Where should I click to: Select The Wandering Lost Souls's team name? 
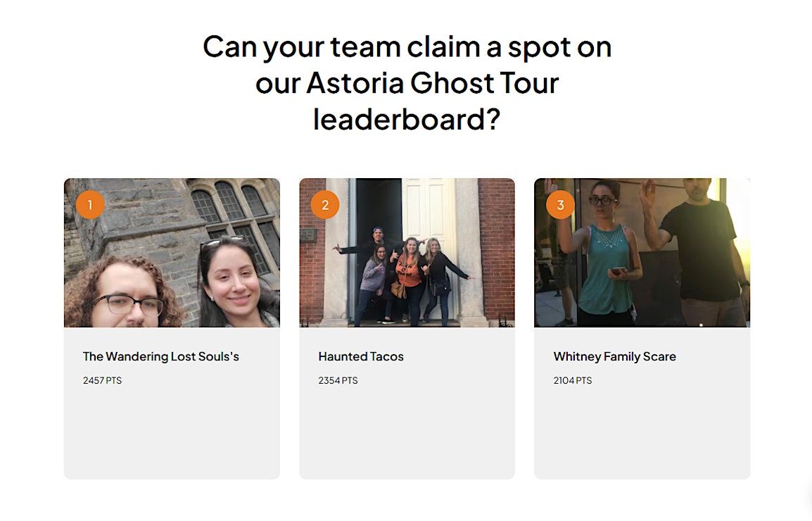coord(161,357)
